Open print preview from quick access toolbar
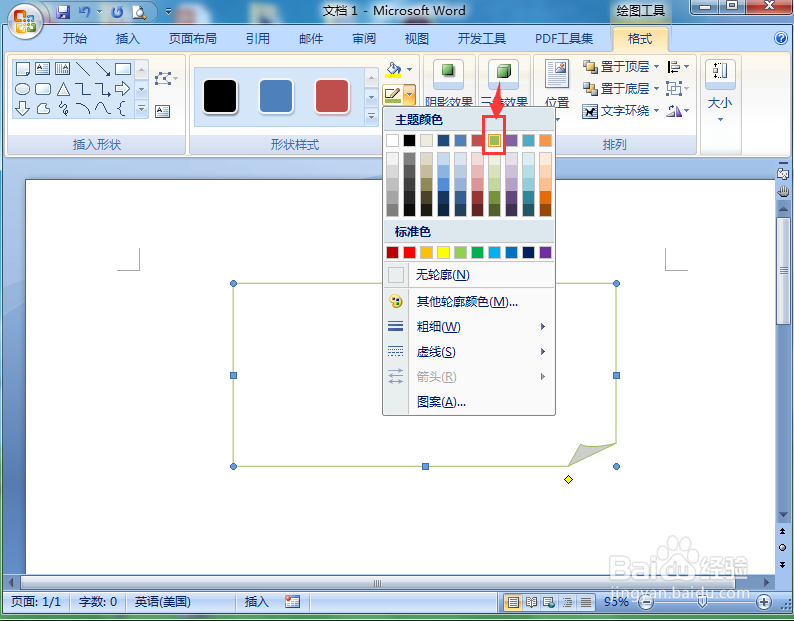 pos(139,12)
